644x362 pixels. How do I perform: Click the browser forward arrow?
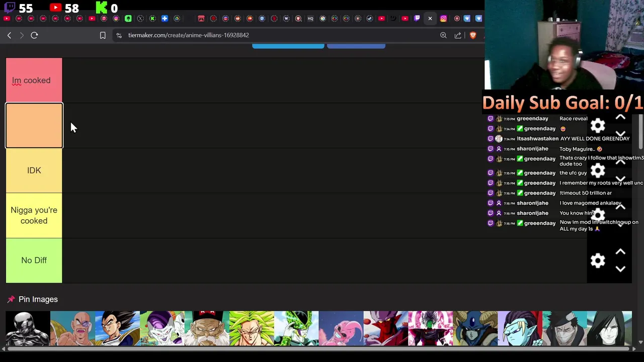pyautogui.click(x=22, y=35)
